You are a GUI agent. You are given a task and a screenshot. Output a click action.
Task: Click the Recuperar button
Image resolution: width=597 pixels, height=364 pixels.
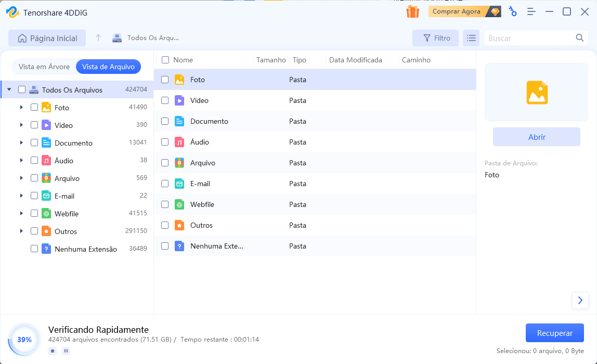pyautogui.click(x=554, y=333)
